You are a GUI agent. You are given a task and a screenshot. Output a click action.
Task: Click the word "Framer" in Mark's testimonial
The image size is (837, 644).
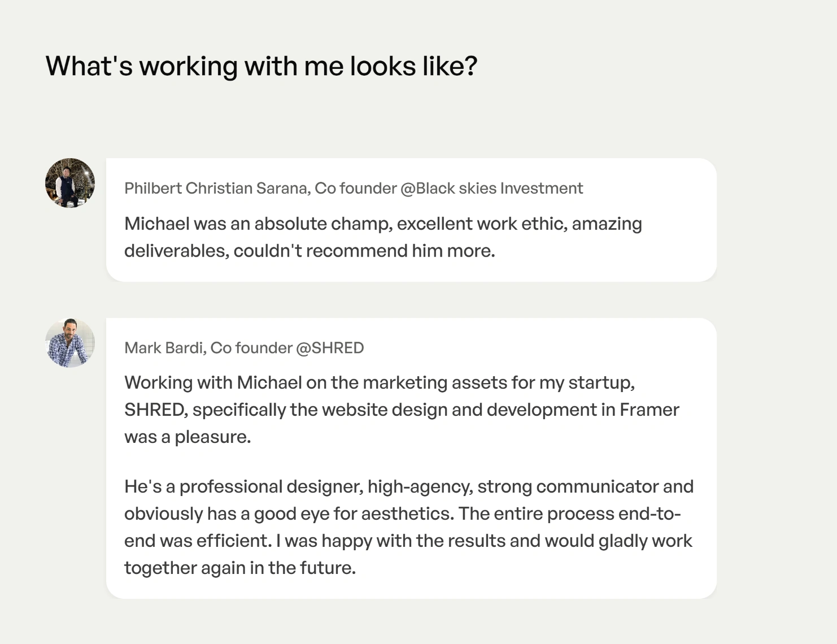tap(649, 410)
